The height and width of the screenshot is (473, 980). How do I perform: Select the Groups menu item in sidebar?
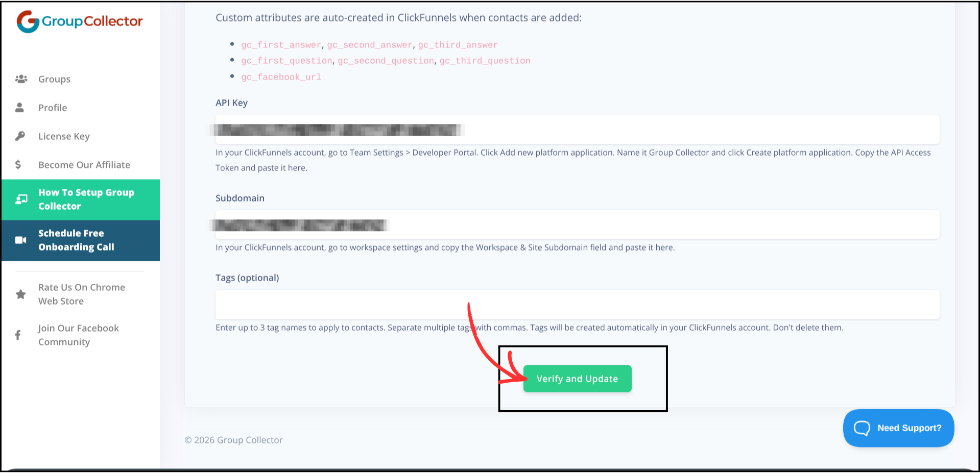click(54, 79)
